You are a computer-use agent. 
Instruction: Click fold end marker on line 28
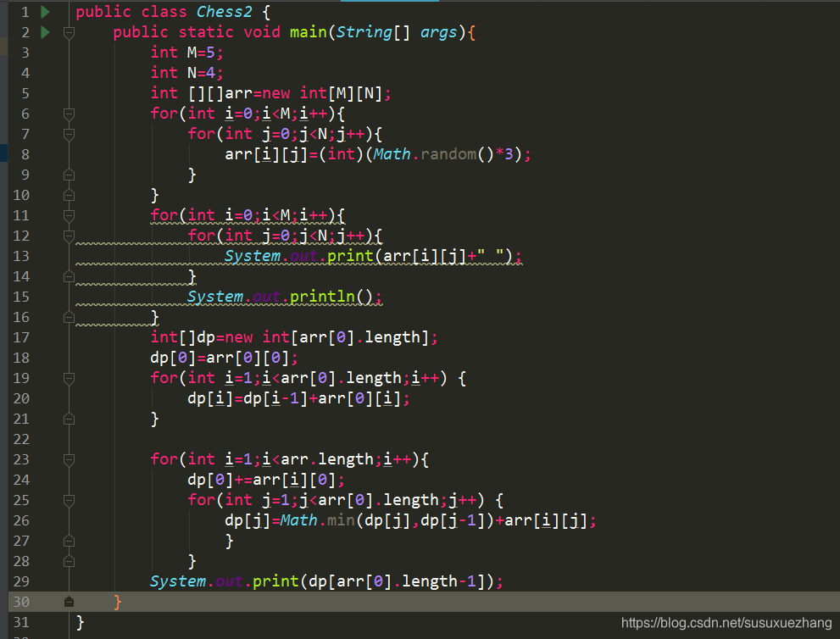pos(69,561)
